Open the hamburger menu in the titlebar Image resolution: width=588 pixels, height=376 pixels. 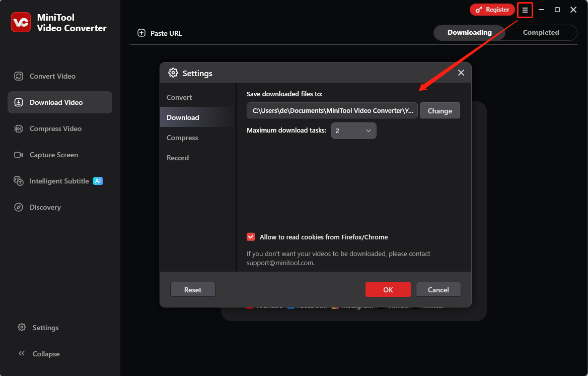(524, 10)
